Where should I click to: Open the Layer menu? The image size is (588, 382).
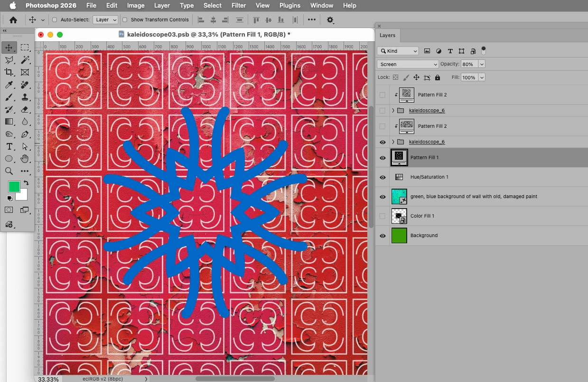pyautogui.click(x=162, y=6)
